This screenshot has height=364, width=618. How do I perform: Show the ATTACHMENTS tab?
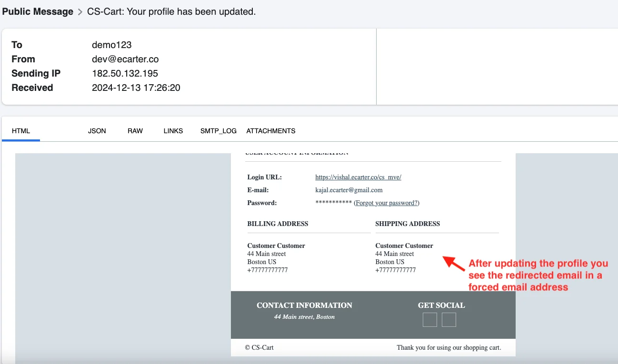point(271,131)
